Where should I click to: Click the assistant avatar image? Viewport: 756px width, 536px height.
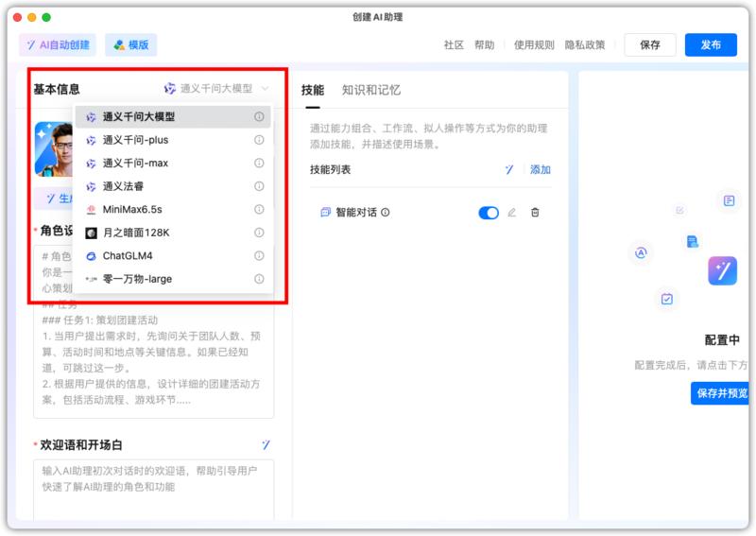tap(54, 148)
